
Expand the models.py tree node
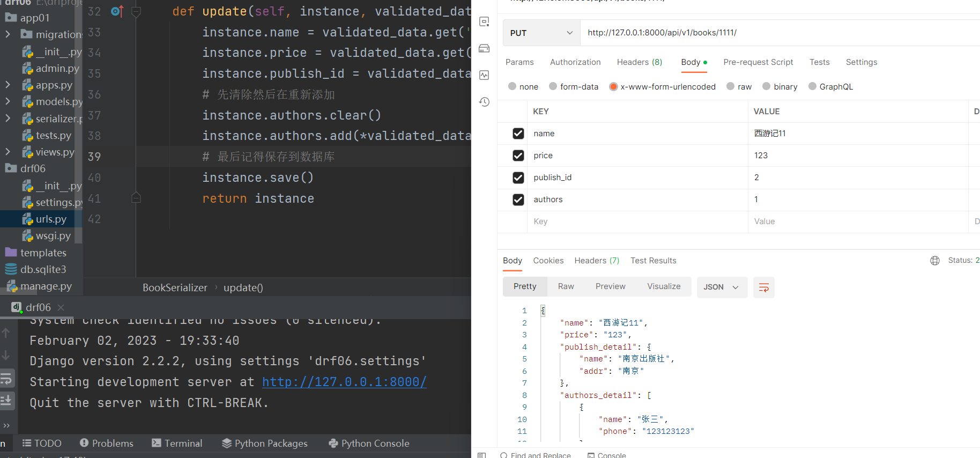click(8, 101)
